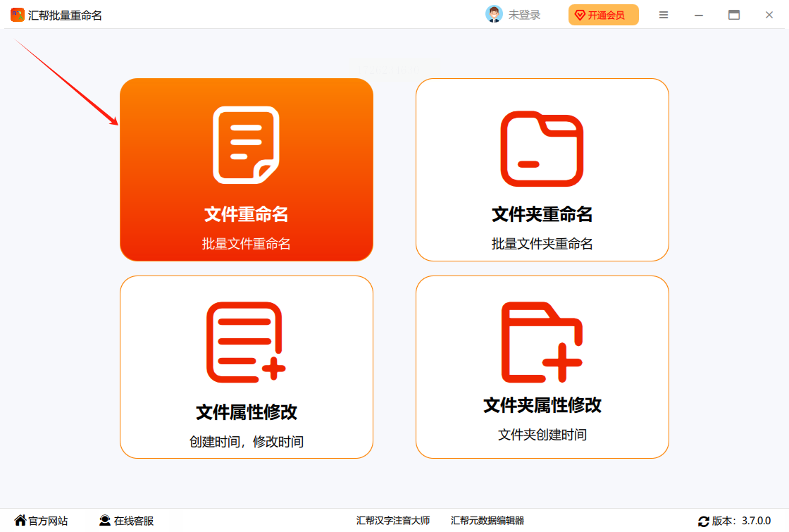The image size is (789, 532).
Task: Open the 文件夹属性修改 card
Action: pyautogui.click(x=542, y=367)
